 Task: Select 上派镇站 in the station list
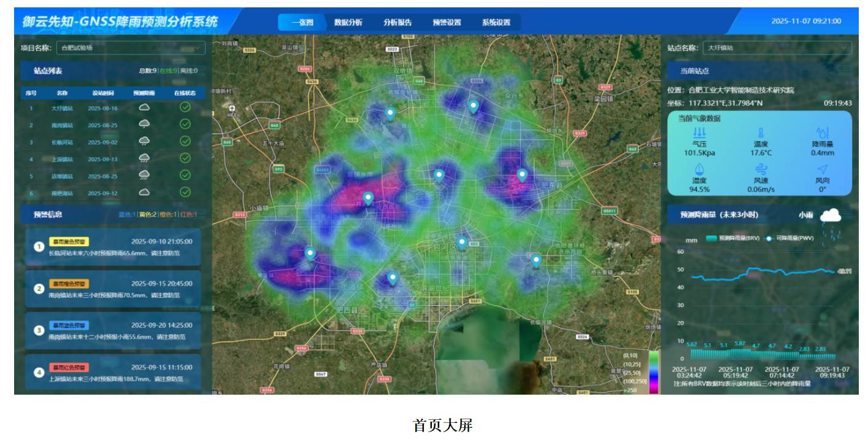pos(62,160)
